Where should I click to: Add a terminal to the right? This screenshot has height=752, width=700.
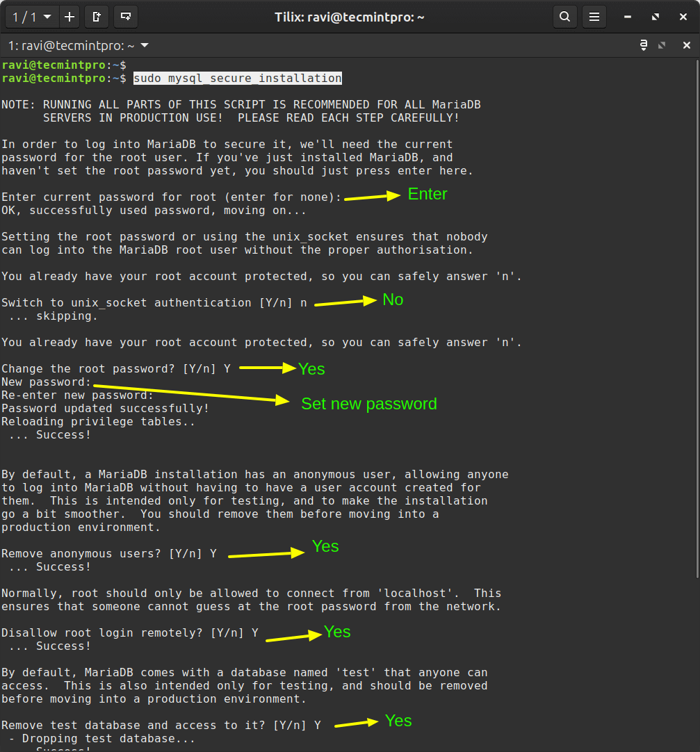[97, 17]
